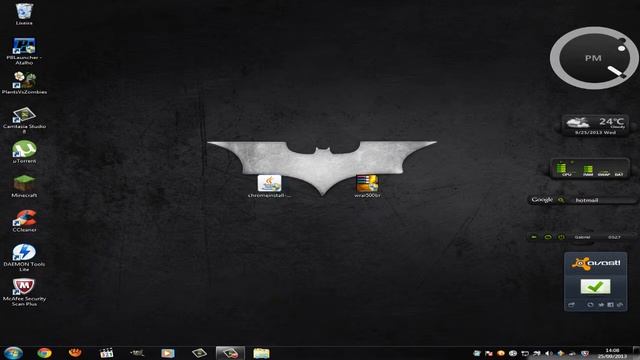
Task: Launch Google Chrome from the taskbar
Action: (44, 353)
